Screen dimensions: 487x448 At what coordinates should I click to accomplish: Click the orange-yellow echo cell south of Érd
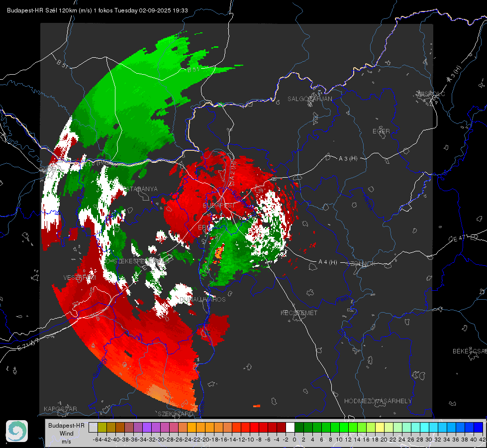tap(219, 252)
